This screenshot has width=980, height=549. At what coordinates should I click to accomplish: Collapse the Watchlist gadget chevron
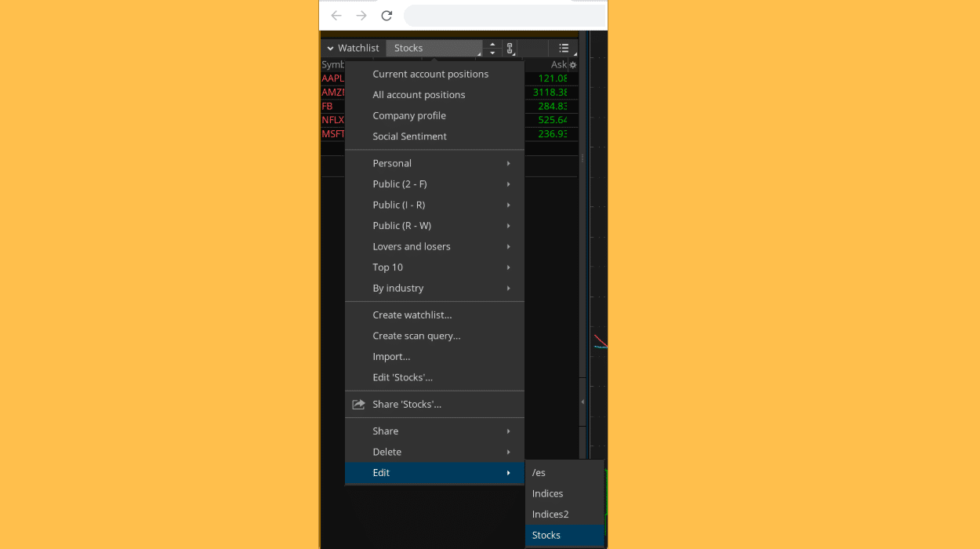click(x=330, y=49)
